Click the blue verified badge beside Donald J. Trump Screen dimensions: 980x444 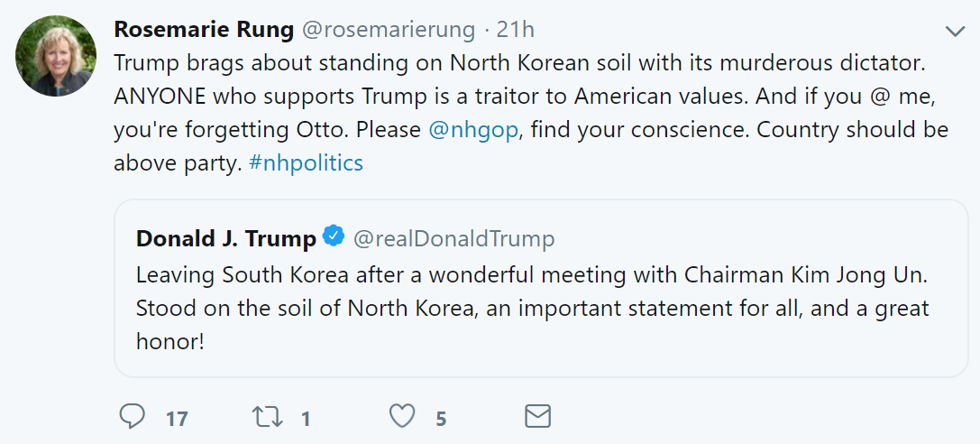(x=334, y=237)
